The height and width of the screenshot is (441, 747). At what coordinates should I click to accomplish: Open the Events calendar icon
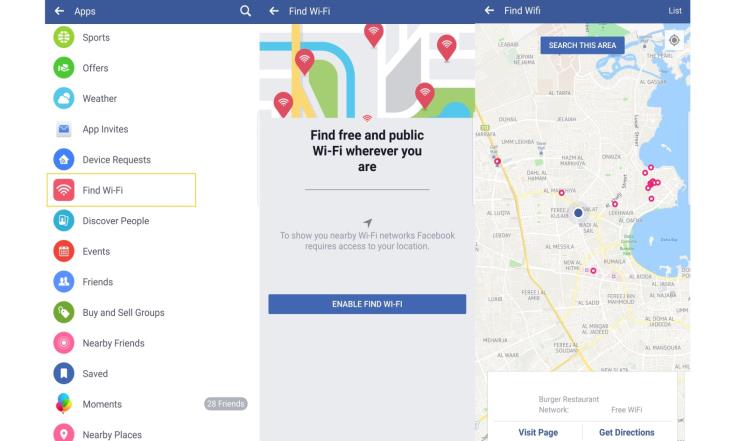64,251
